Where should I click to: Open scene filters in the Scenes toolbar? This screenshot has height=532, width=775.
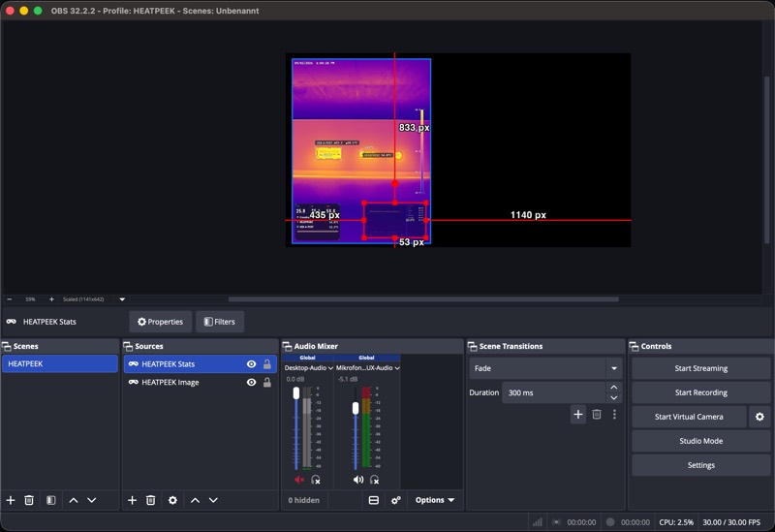click(51, 500)
